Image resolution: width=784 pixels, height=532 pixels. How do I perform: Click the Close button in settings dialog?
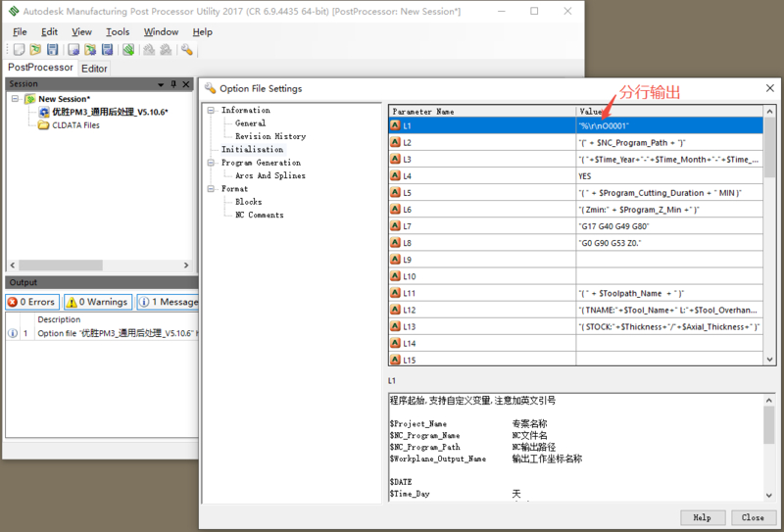(753, 517)
